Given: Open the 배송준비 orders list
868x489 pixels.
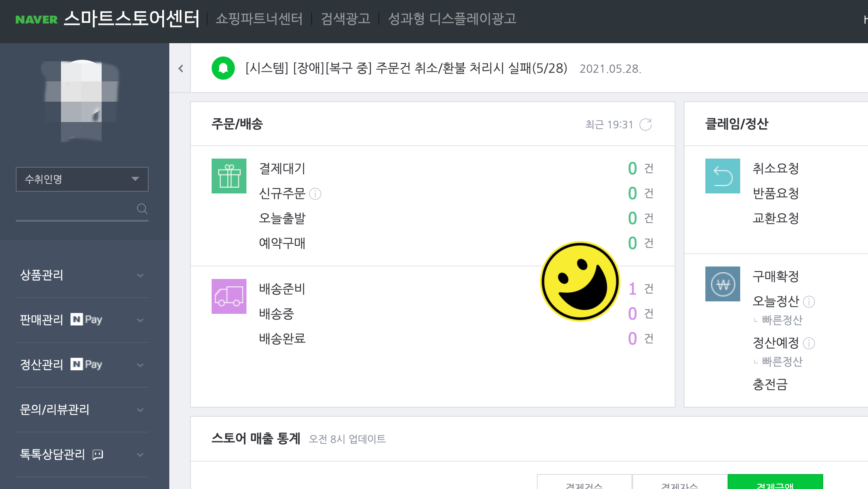Looking at the screenshot, I should pos(283,290).
